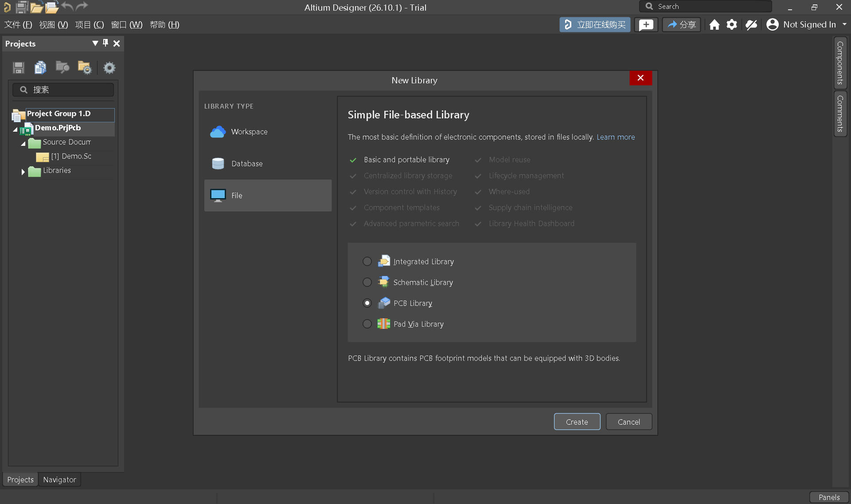Open the Projects panel dropdown arrow

coord(95,43)
